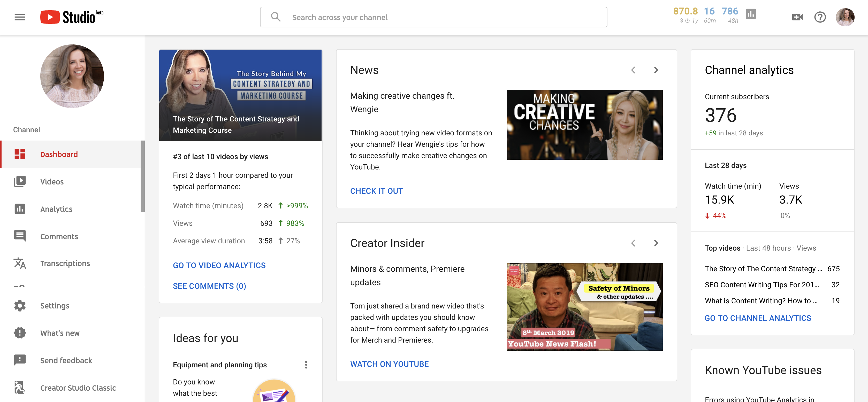Open the Send feedback menu item
The height and width of the screenshot is (402, 868).
72,360
